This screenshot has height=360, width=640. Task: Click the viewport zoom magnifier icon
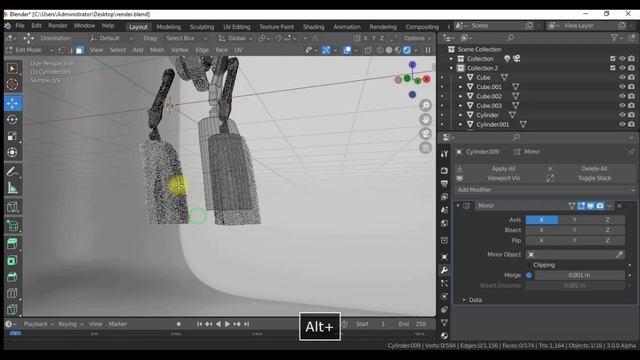425,105
